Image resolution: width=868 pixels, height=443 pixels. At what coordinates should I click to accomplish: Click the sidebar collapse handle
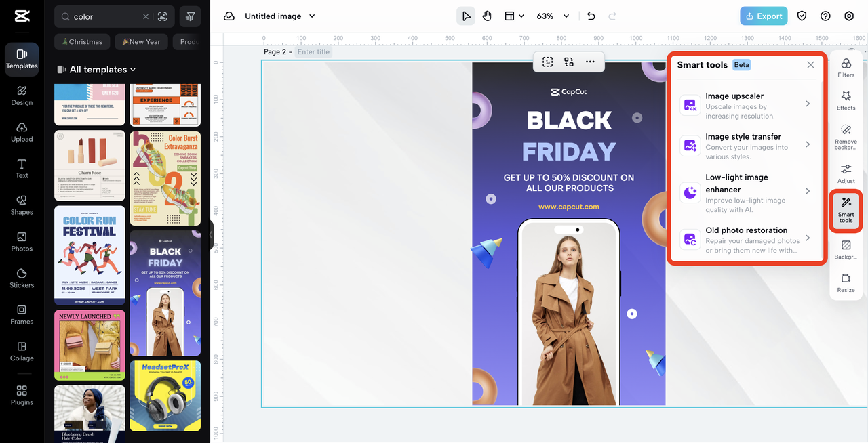coord(210,234)
